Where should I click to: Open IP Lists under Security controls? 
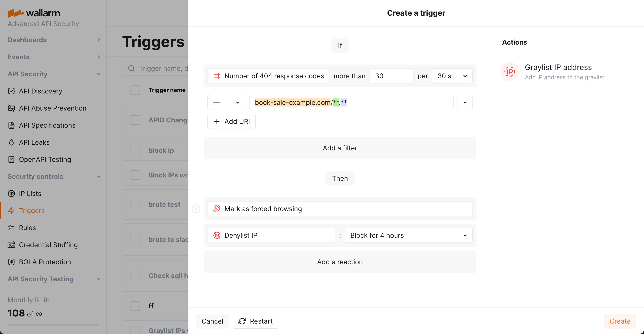pyautogui.click(x=30, y=193)
